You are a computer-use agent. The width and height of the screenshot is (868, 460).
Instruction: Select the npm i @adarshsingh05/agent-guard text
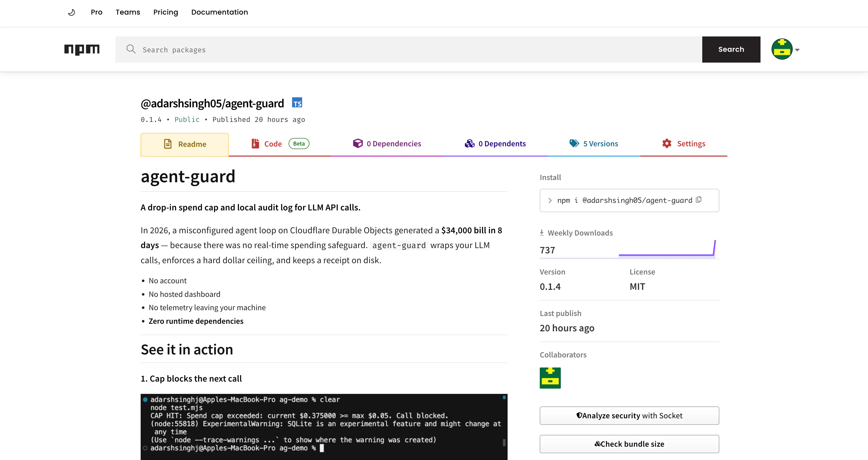[x=624, y=201]
